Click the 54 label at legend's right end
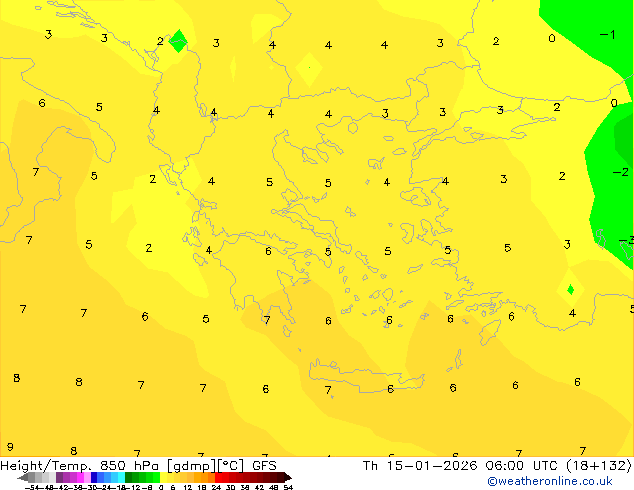The image size is (634, 490). (x=288, y=487)
